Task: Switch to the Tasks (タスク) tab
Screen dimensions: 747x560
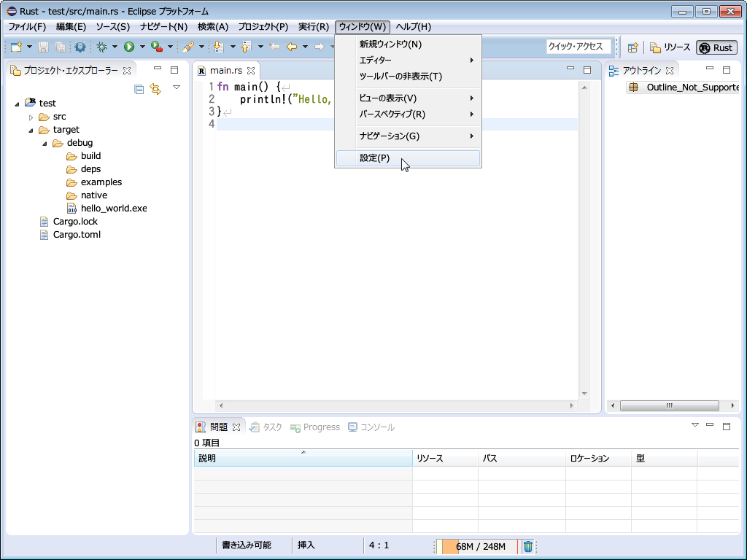Action: pos(266,427)
